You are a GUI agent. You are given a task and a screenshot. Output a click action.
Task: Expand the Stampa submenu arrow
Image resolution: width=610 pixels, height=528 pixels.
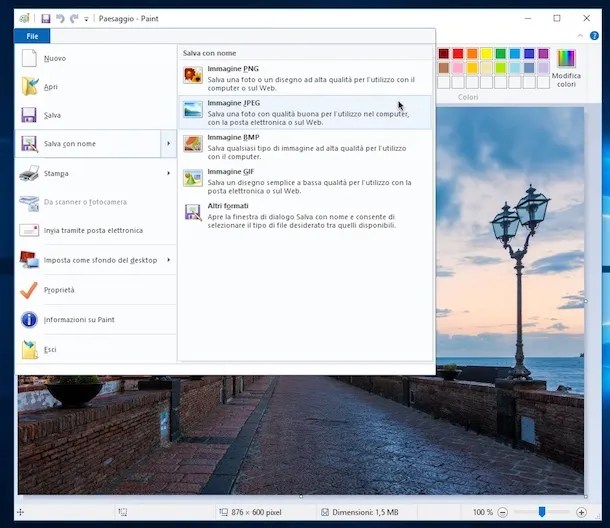coord(168,173)
